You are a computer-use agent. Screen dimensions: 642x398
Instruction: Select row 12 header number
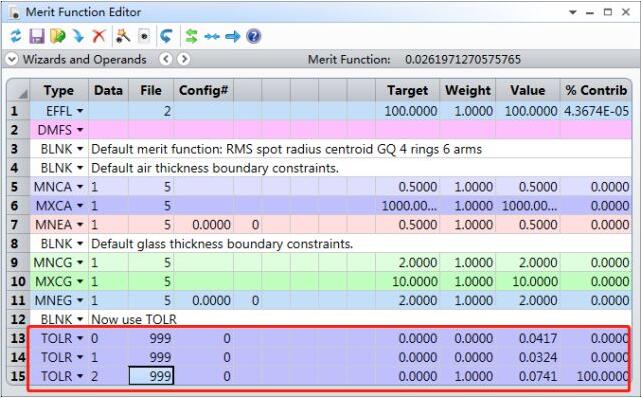coord(18,319)
